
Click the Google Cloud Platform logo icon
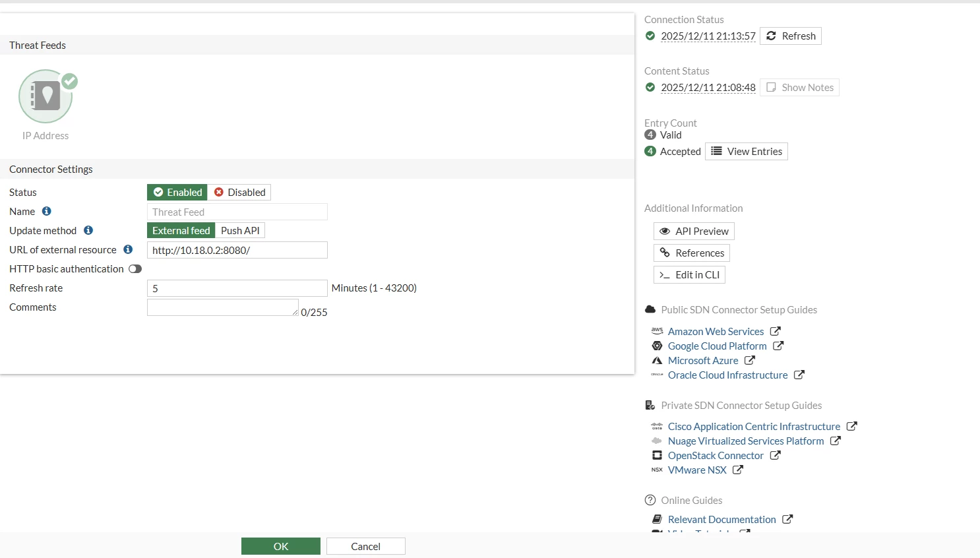[657, 346]
